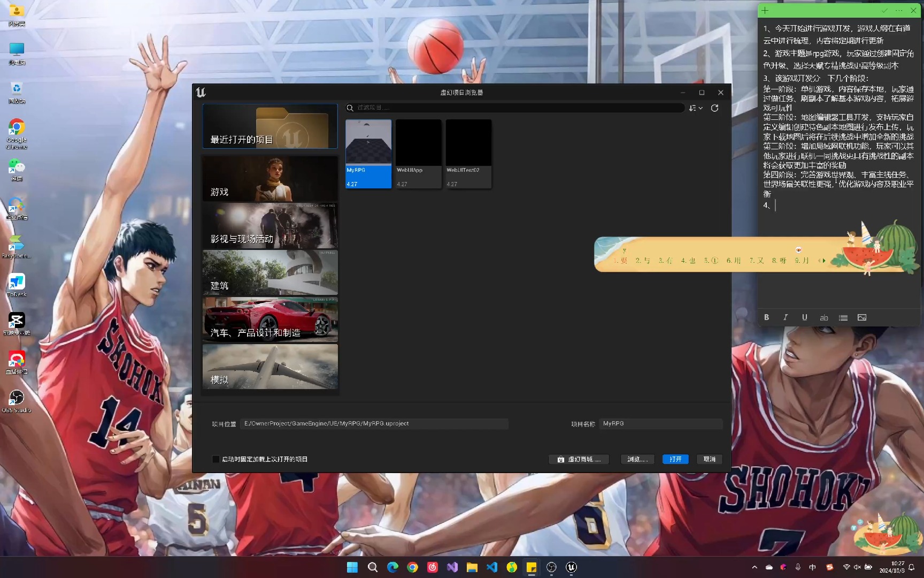Click the 浏览 browse button

(x=637, y=459)
